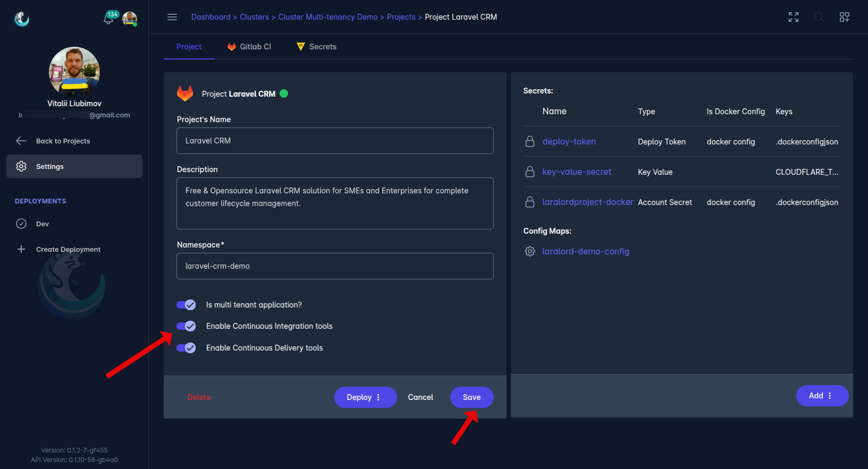Viewport: 868px width, 469px height.
Task: Open the search magnifier icon
Action: click(819, 17)
